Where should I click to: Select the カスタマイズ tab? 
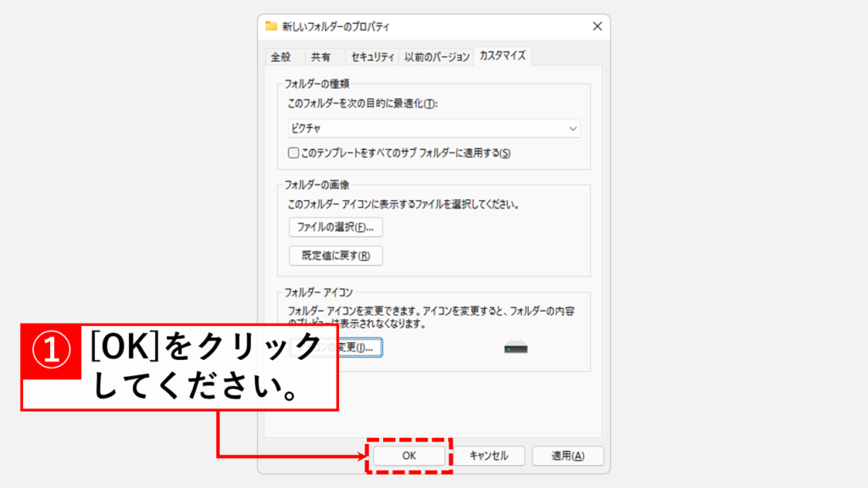point(503,57)
